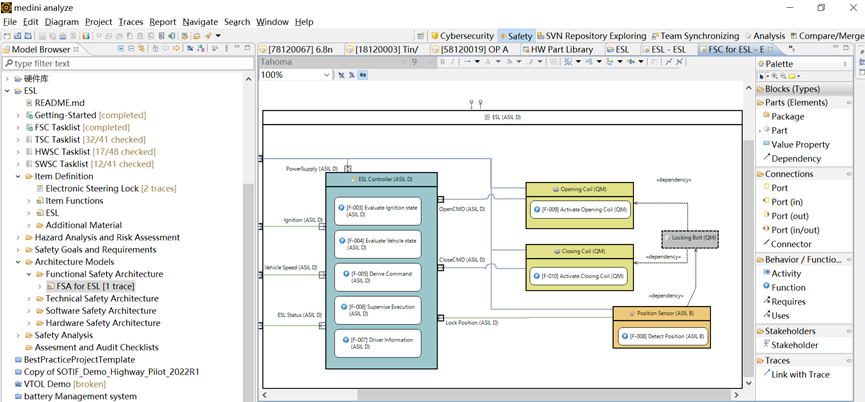
Task: Expand the 硬件库 project node
Action: [8, 79]
